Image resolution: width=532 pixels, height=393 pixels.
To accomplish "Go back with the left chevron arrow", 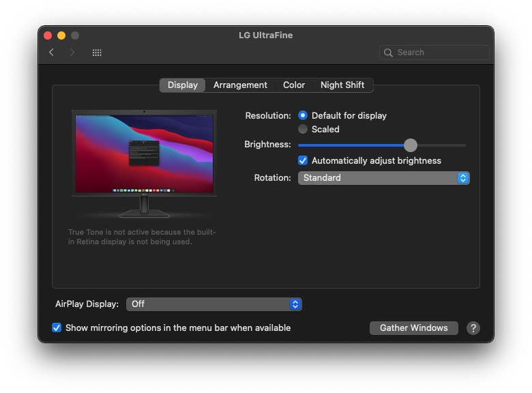I will point(52,53).
